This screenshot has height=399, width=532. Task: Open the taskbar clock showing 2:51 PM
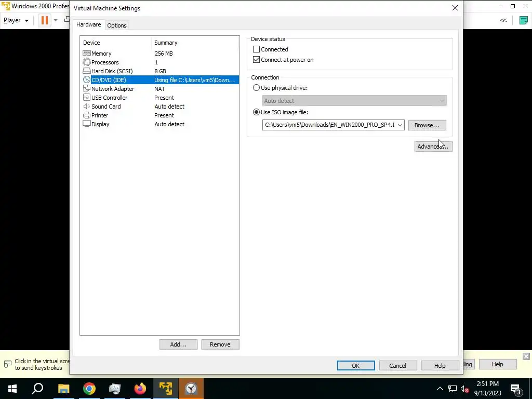[x=487, y=389]
